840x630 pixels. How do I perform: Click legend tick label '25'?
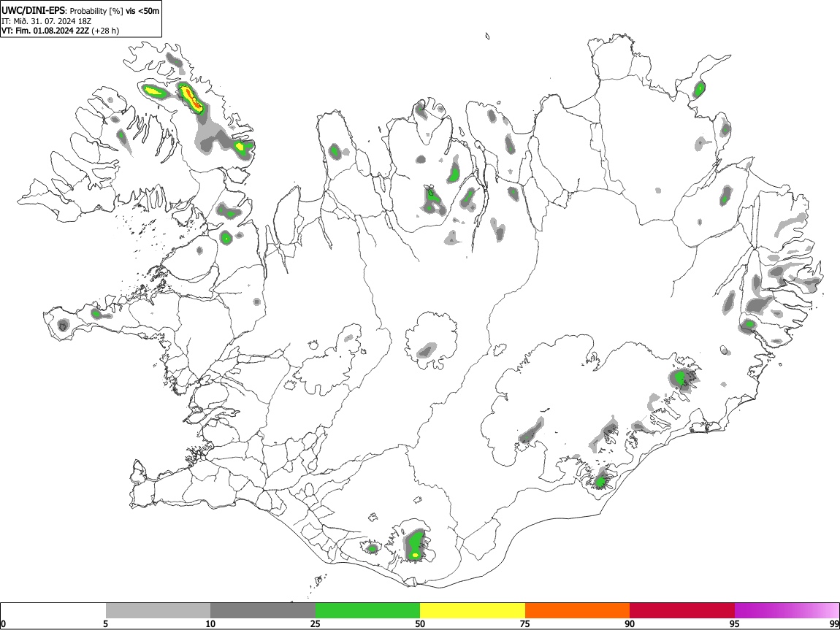click(x=316, y=623)
